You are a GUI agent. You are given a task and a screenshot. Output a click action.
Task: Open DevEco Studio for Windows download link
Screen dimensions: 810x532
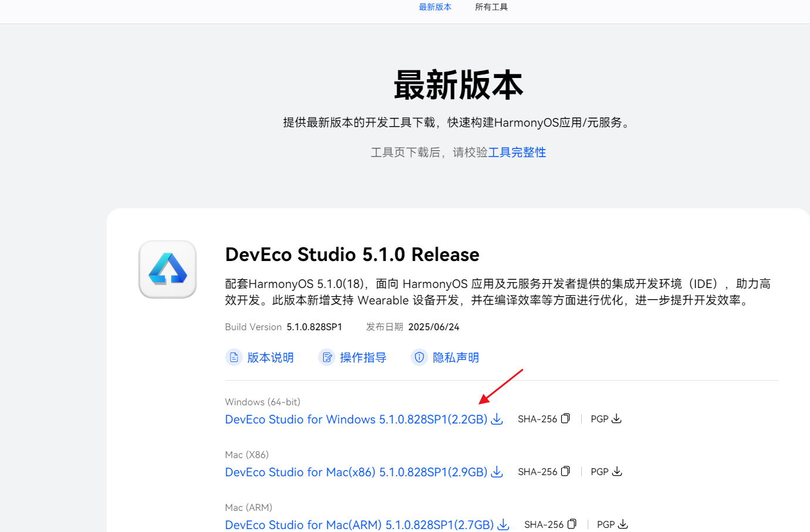click(356, 419)
